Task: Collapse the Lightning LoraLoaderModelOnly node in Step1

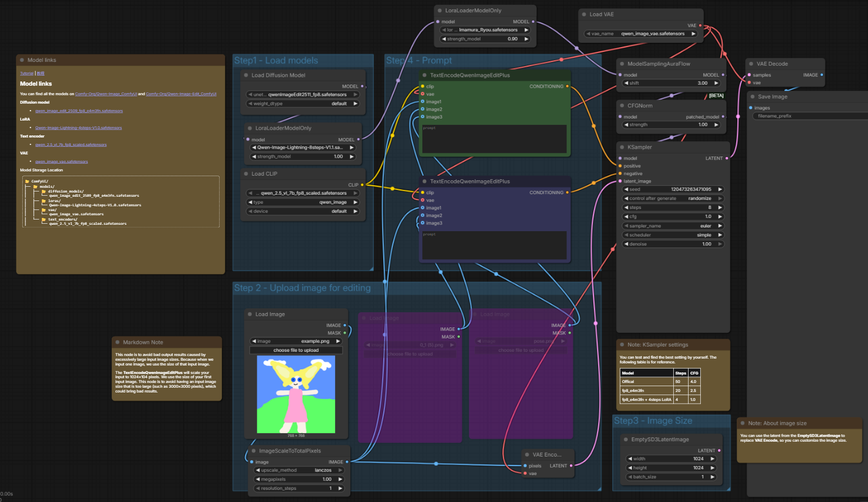Action: pos(250,128)
